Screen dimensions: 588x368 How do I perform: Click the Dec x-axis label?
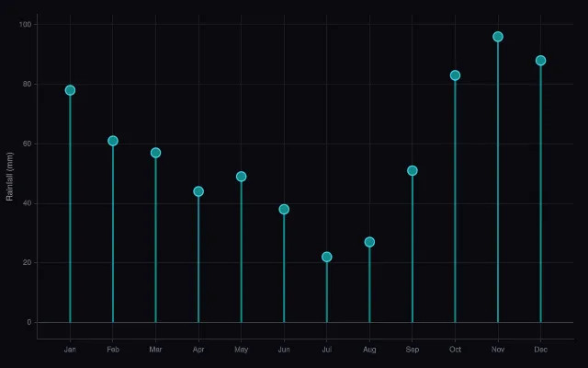point(540,350)
